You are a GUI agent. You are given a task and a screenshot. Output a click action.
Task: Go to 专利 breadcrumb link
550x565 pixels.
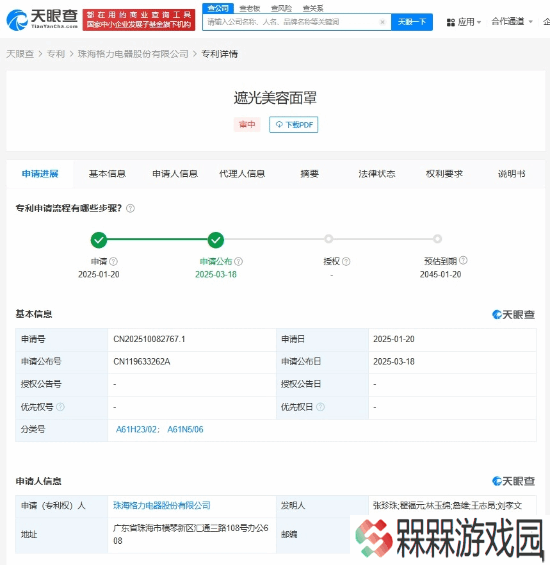56,54
